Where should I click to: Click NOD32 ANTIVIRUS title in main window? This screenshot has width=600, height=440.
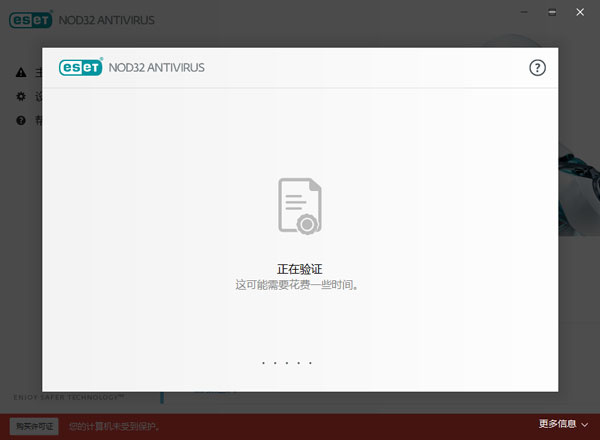(x=103, y=20)
